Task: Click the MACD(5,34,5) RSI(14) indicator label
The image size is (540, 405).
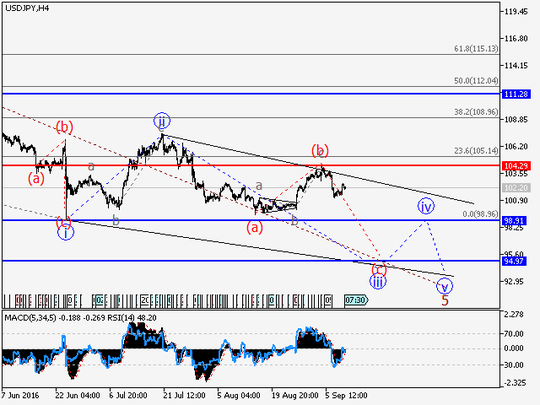Action: 80,318
